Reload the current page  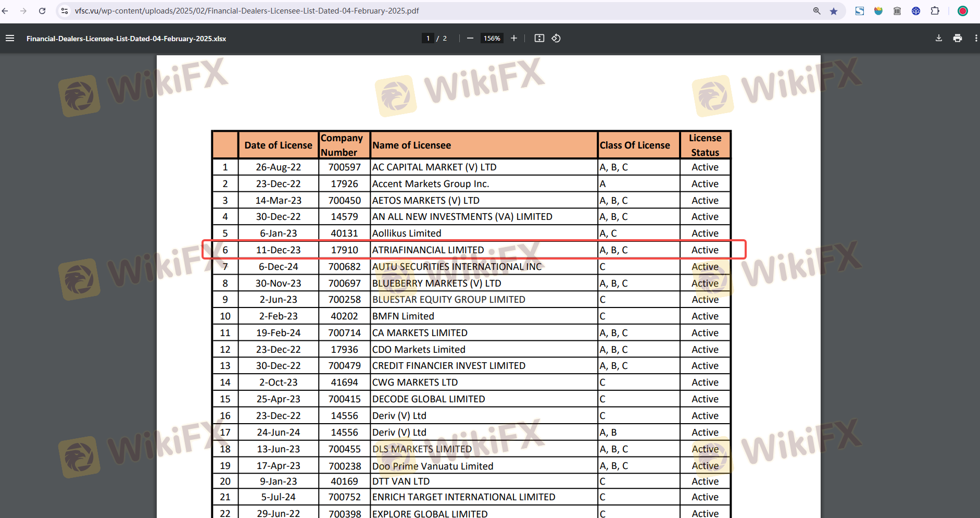[42, 11]
